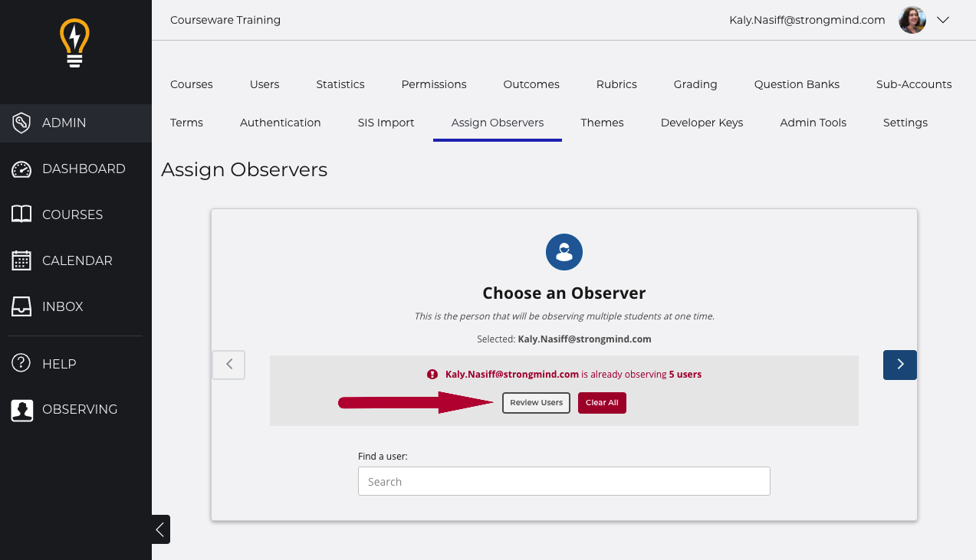Click the Find a user search field
The width and height of the screenshot is (976, 560).
(564, 481)
